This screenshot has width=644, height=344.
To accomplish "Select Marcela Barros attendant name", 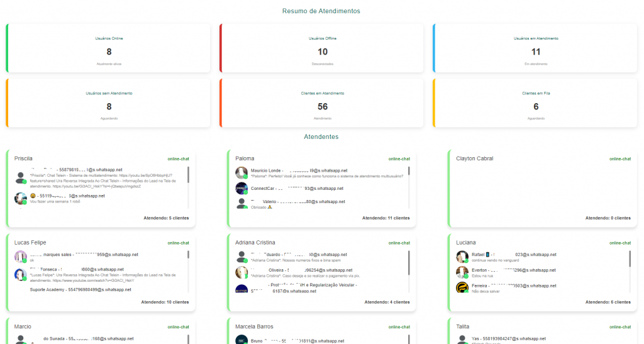I will point(254,327).
